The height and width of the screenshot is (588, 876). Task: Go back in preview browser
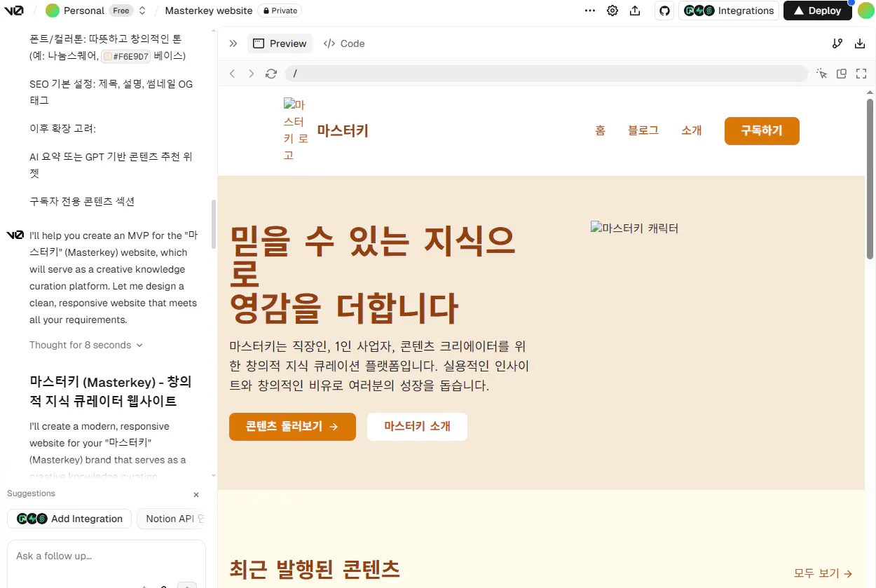(233, 74)
